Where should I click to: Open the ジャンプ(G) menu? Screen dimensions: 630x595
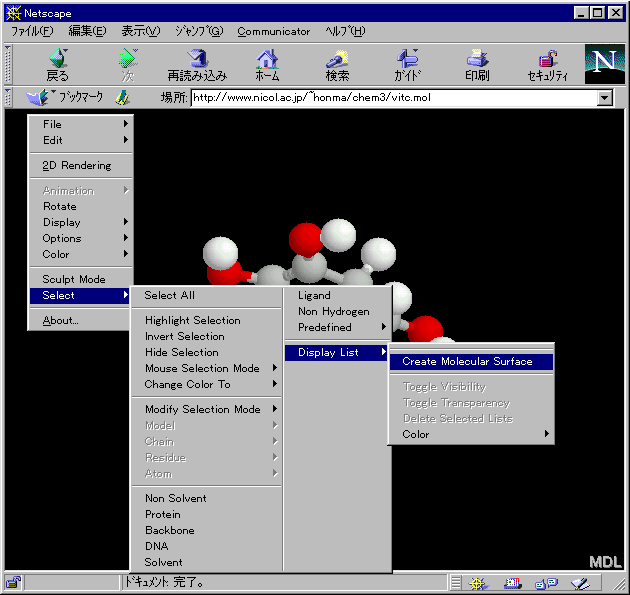point(199,31)
